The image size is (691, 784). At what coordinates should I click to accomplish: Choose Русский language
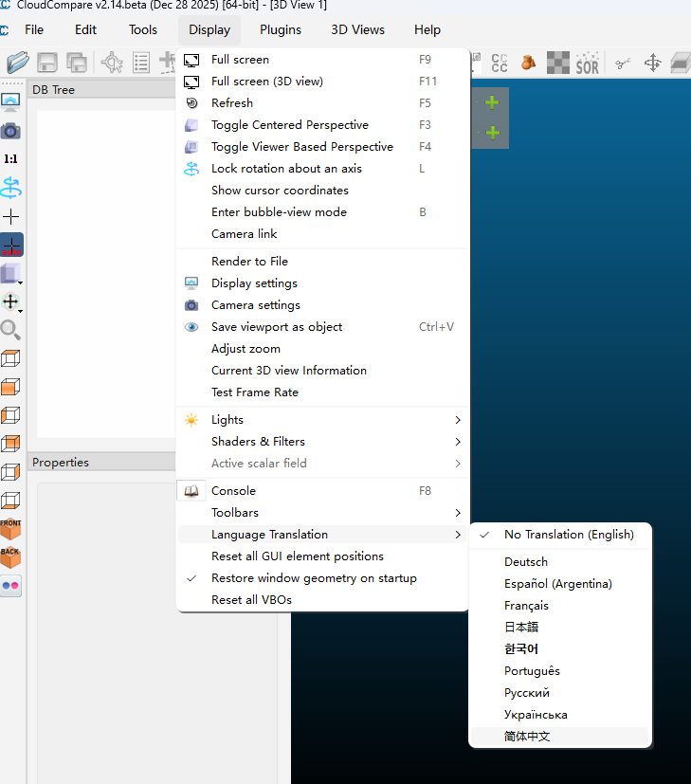(560, 693)
